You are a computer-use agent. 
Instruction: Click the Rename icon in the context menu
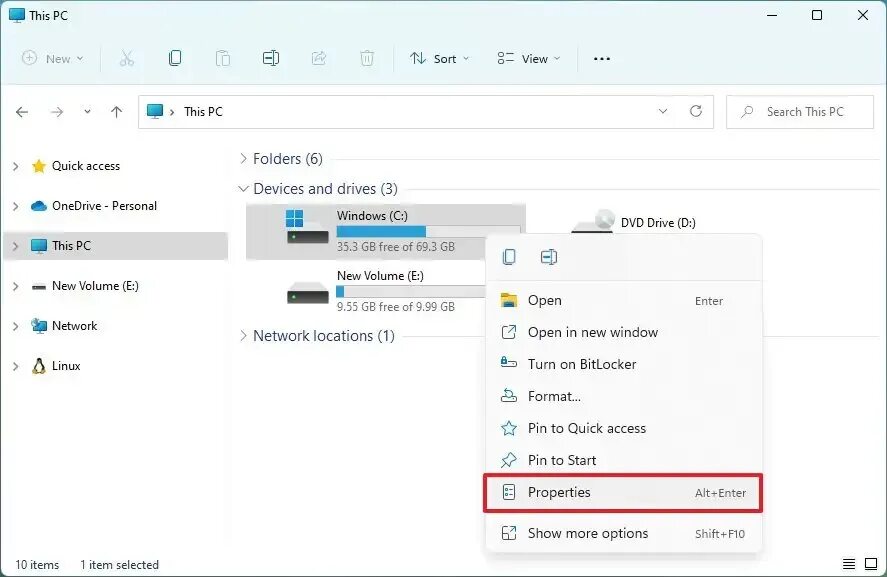(x=549, y=257)
